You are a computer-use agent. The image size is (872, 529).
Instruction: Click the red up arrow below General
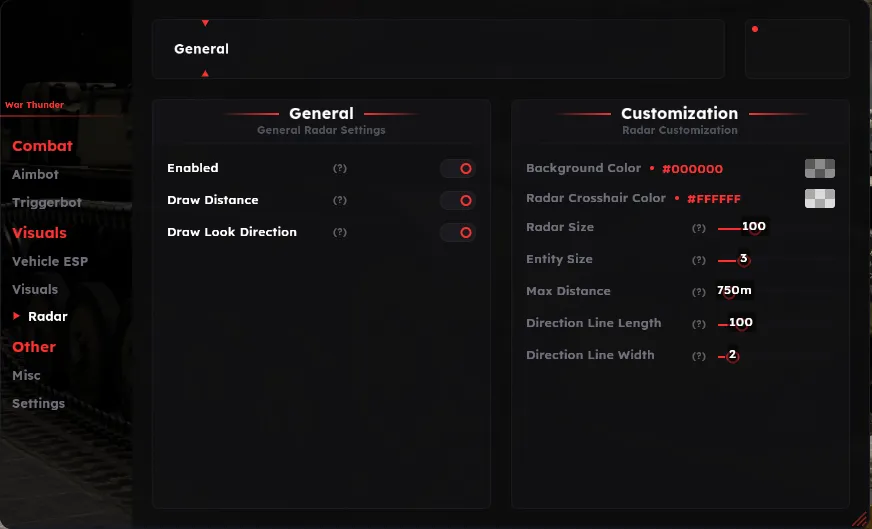(x=205, y=73)
